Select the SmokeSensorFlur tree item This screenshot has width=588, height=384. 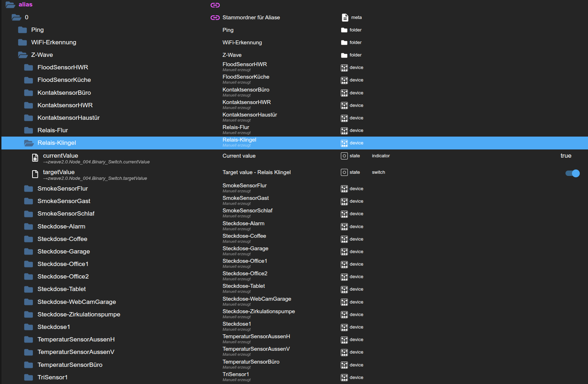[63, 189]
